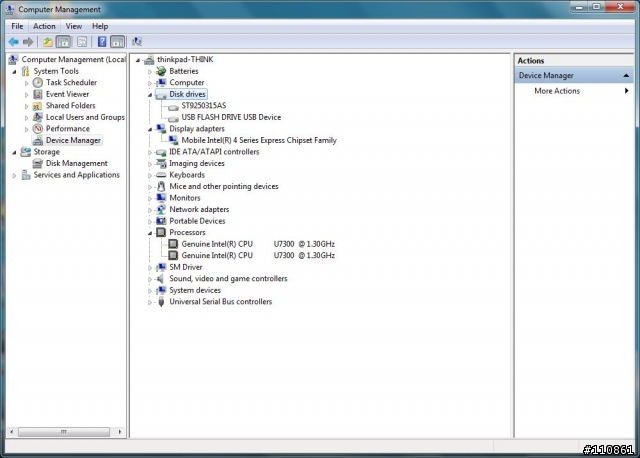Open the Action menu
This screenshot has height=458, width=640.
coord(44,26)
